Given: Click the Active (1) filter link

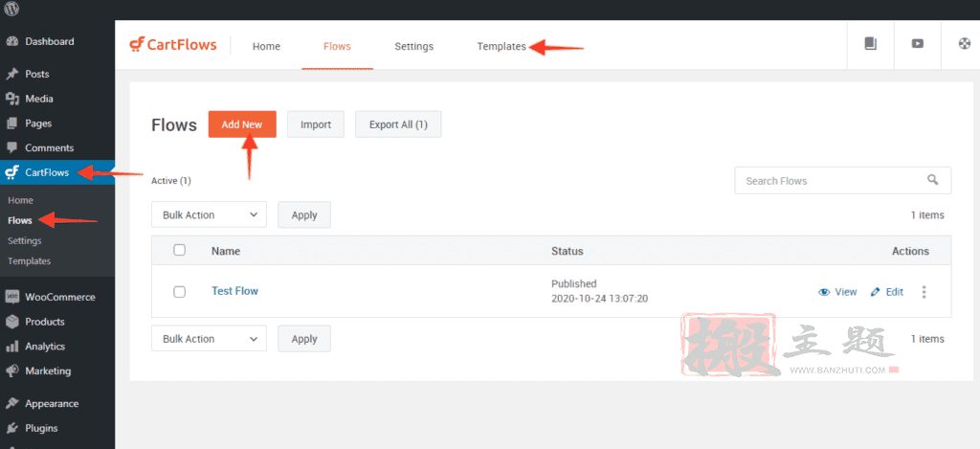Looking at the screenshot, I should [171, 181].
